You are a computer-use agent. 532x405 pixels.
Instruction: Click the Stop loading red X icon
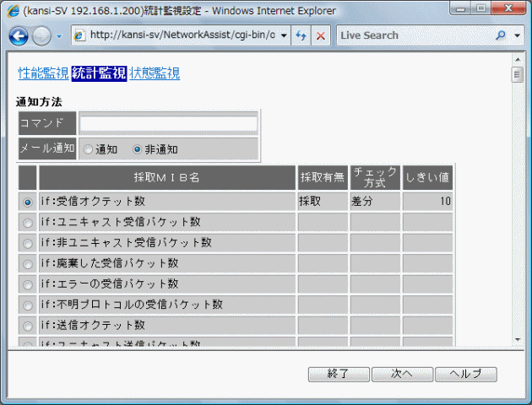click(322, 36)
